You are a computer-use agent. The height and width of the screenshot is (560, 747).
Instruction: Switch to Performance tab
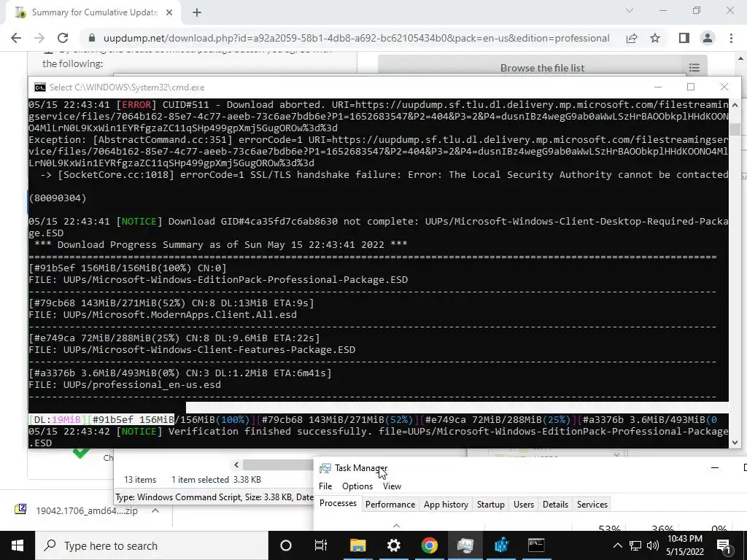tap(390, 505)
